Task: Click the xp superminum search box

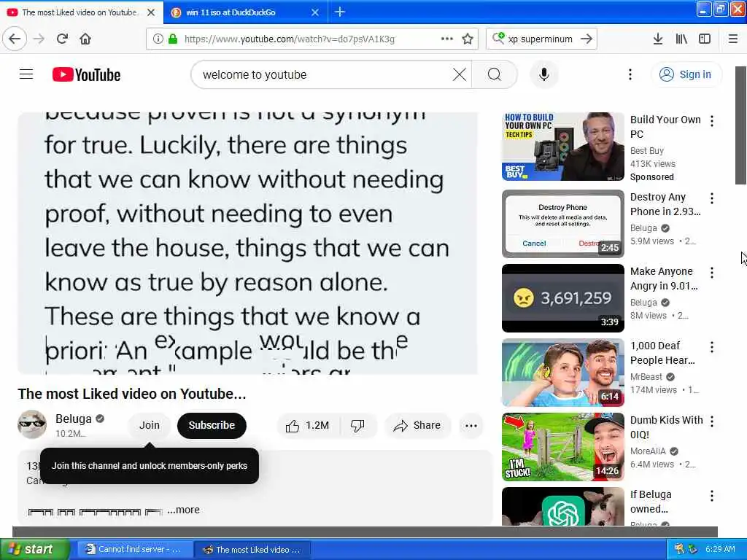Action: [x=541, y=39]
